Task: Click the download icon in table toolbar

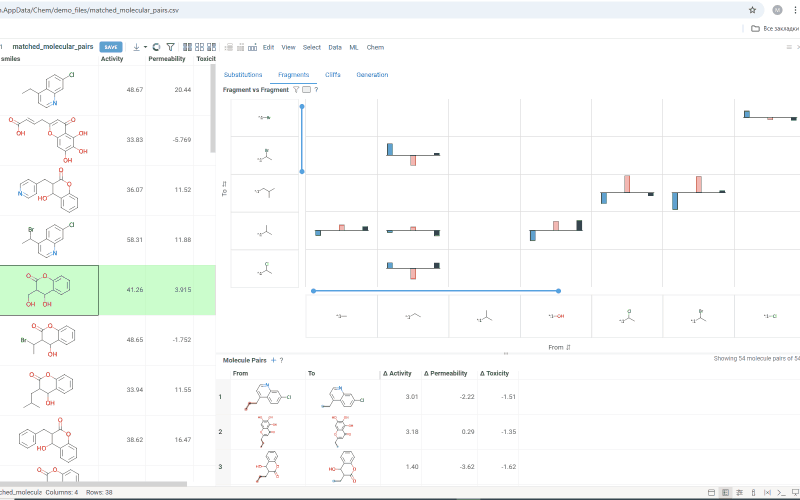Action: pos(134,47)
